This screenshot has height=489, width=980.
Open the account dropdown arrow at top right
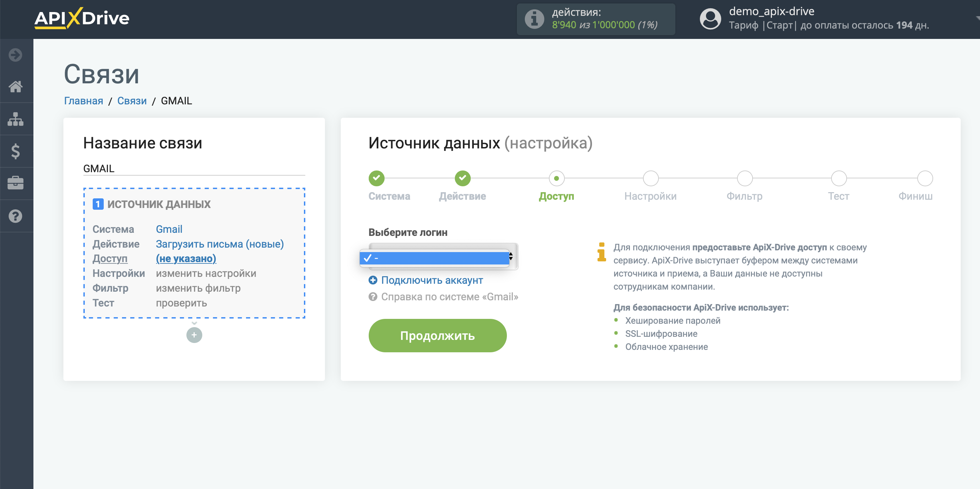[x=977, y=18]
